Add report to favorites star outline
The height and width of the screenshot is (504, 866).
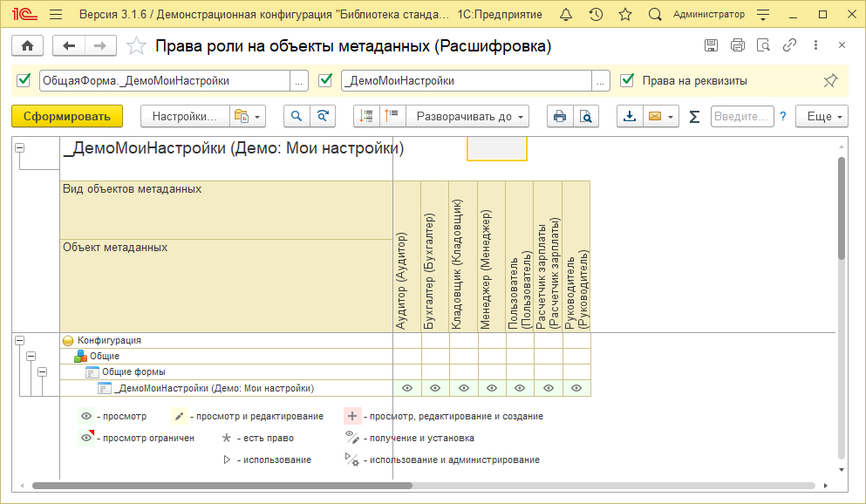[136, 46]
